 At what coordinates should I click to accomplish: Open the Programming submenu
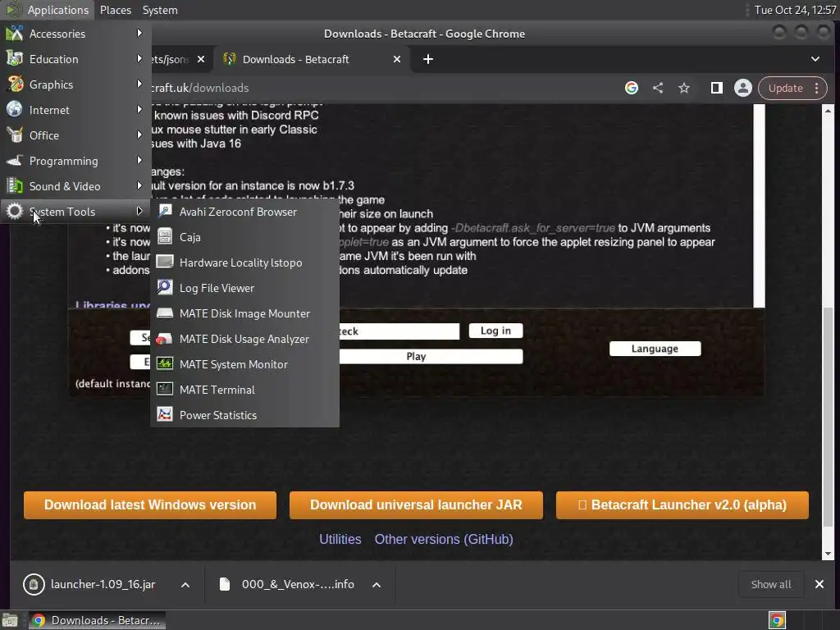point(75,161)
